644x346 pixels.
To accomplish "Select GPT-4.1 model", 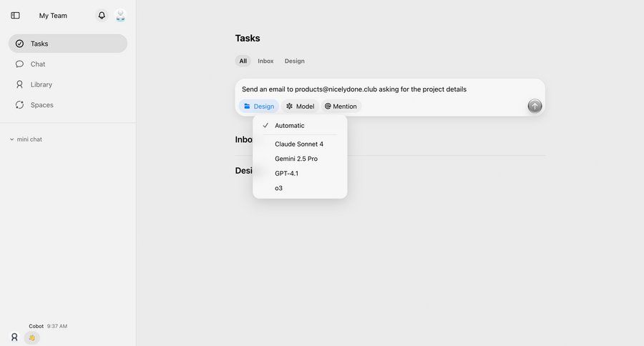I will (x=300, y=174).
